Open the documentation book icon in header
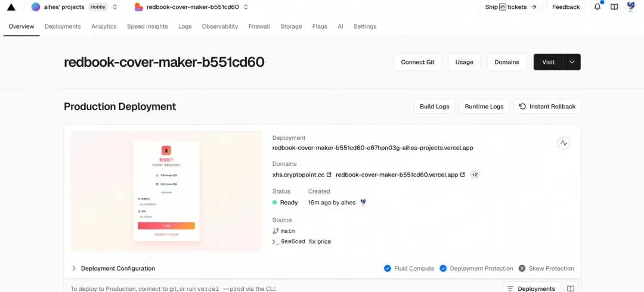Image resolution: width=644 pixels, height=292 pixels. pyautogui.click(x=614, y=7)
